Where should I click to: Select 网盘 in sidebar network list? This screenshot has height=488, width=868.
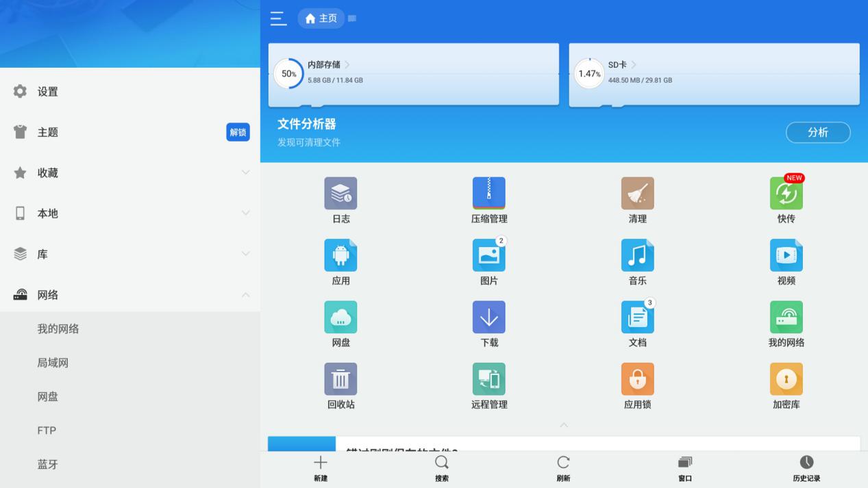click(x=130, y=397)
